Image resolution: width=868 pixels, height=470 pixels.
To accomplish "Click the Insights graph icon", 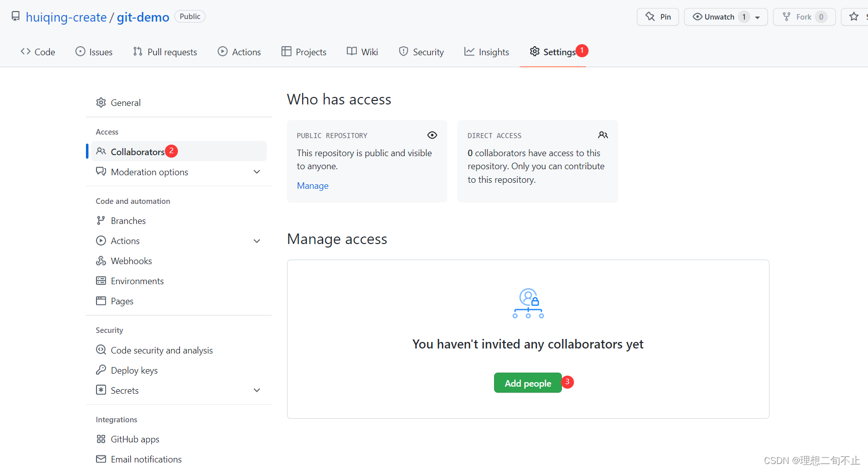I will pyautogui.click(x=469, y=51).
